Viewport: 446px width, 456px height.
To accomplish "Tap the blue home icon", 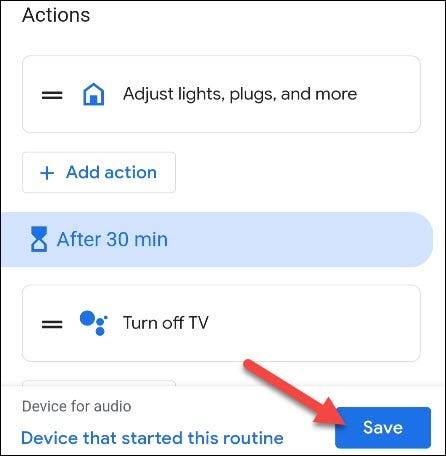I will click(x=93, y=94).
